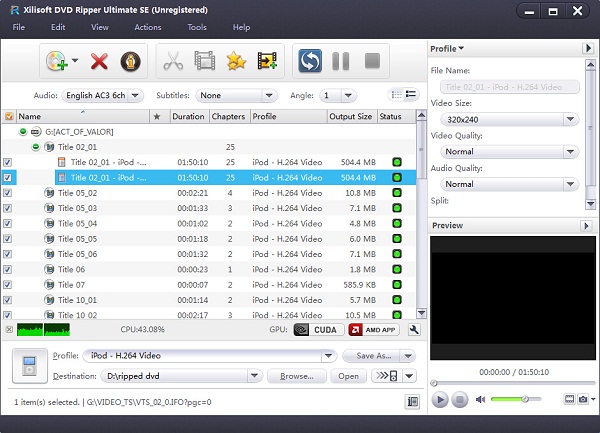
Task: Click the Add DVD disc icon
Action: click(x=57, y=61)
